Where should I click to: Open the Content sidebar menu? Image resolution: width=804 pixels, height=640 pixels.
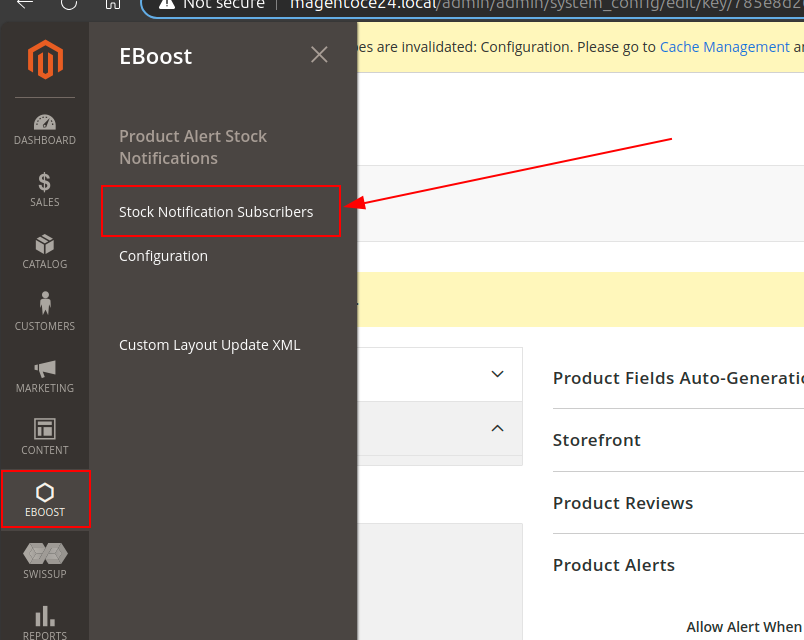click(45, 437)
